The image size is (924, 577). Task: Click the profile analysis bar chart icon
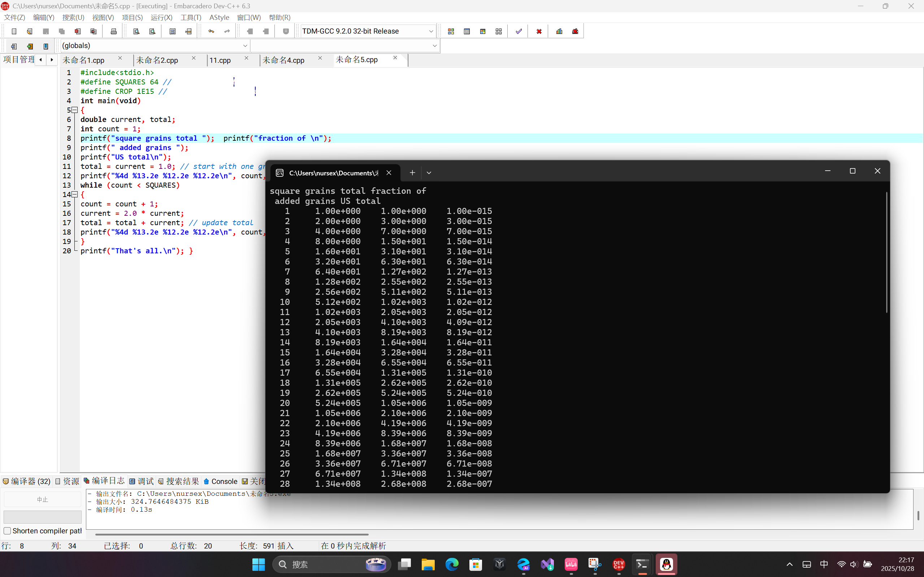coord(559,31)
